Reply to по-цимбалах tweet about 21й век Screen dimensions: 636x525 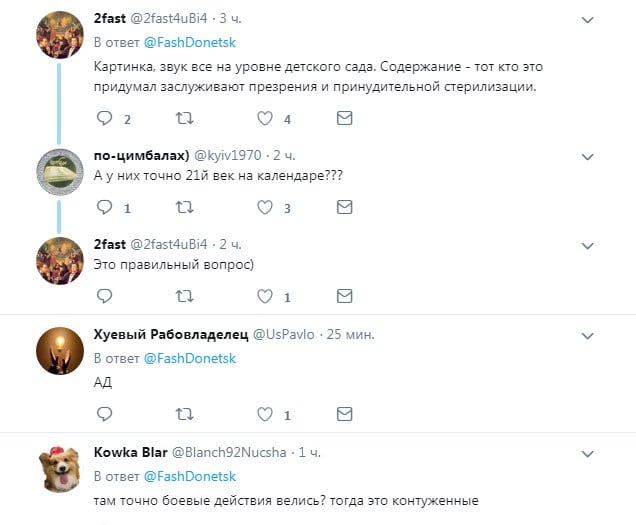104,208
